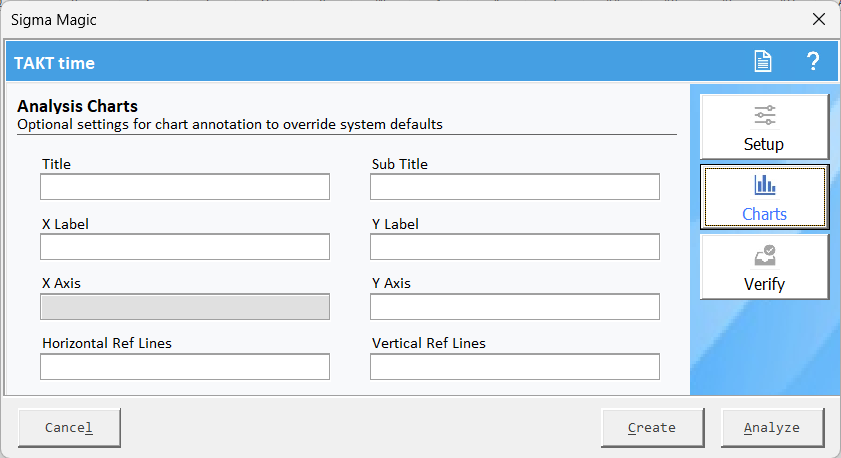Select the disabled X Axis field
The image size is (841, 458).
[185, 307]
